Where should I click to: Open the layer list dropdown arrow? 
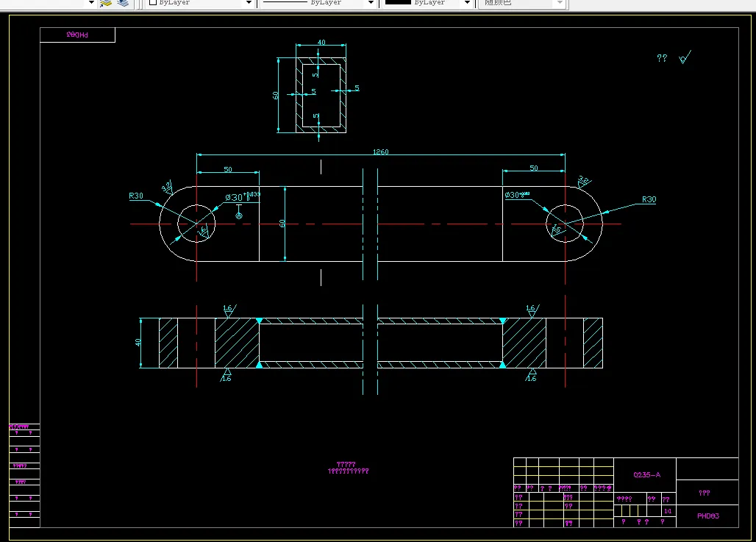[x=92, y=2]
